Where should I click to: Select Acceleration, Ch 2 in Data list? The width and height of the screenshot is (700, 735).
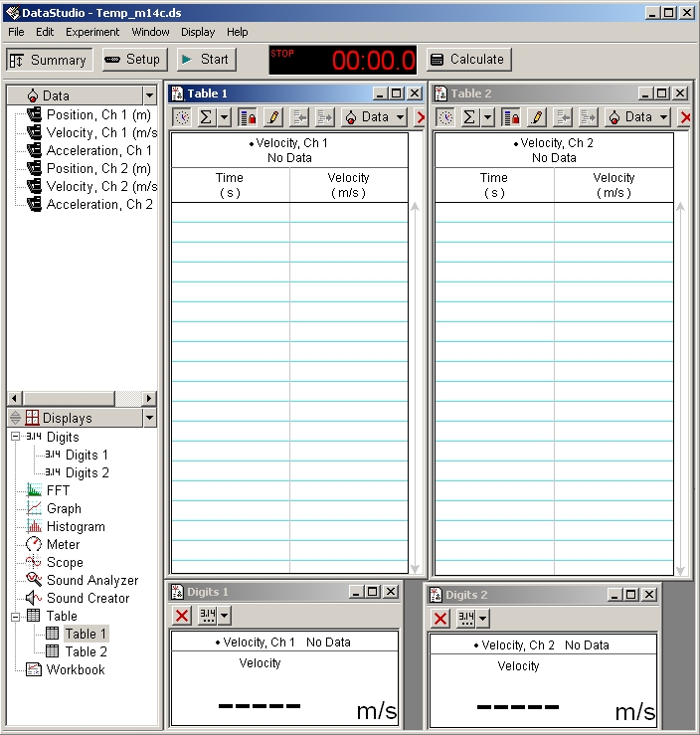tap(89, 204)
